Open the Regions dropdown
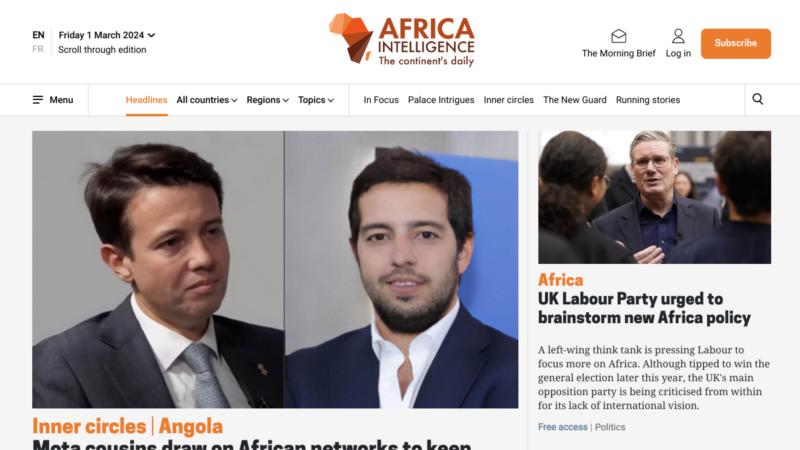 tap(267, 100)
